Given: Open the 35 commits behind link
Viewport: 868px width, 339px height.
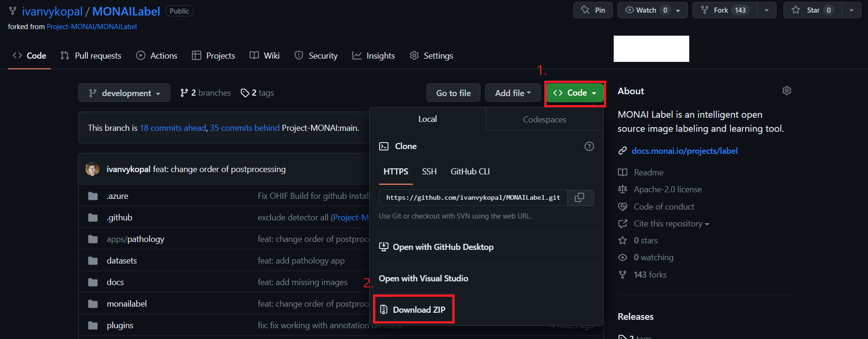Looking at the screenshot, I should (245, 128).
